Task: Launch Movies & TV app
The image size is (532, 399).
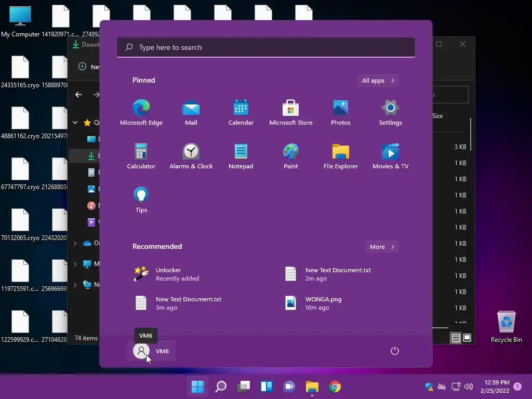Action: coord(391,156)
